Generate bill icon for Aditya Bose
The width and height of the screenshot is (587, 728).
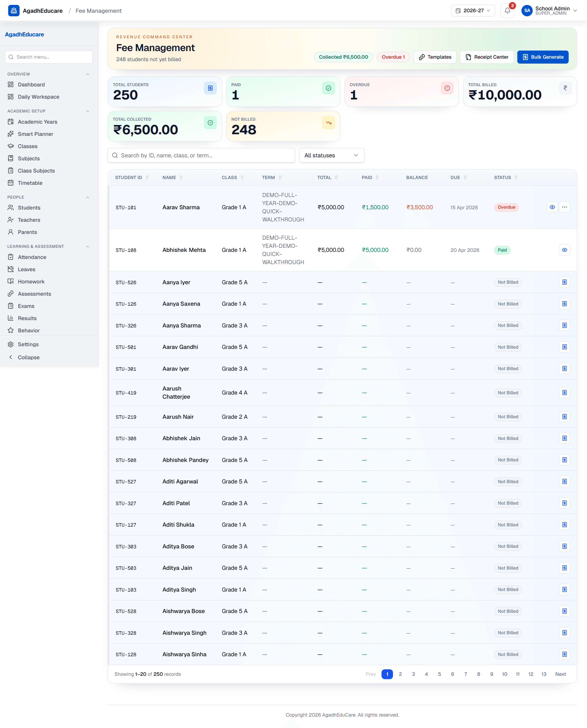(564, 546)
